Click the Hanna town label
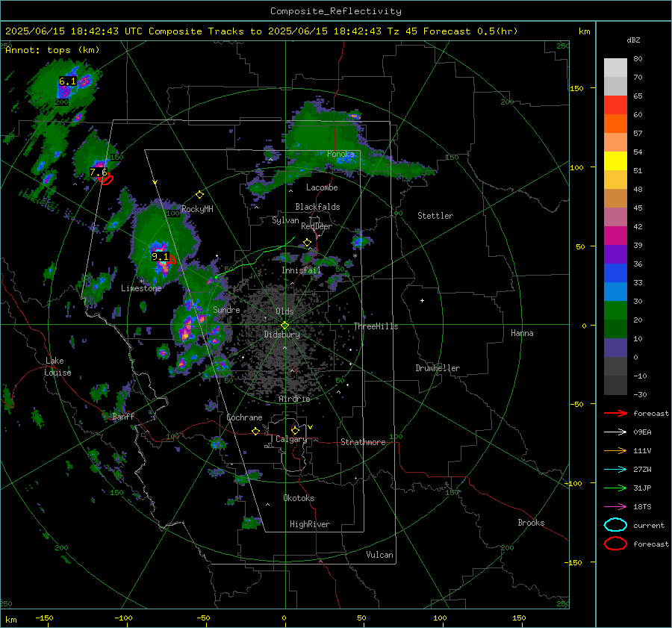Image resolution: width=672 pixels, height=628 pixels. (522, 333)
